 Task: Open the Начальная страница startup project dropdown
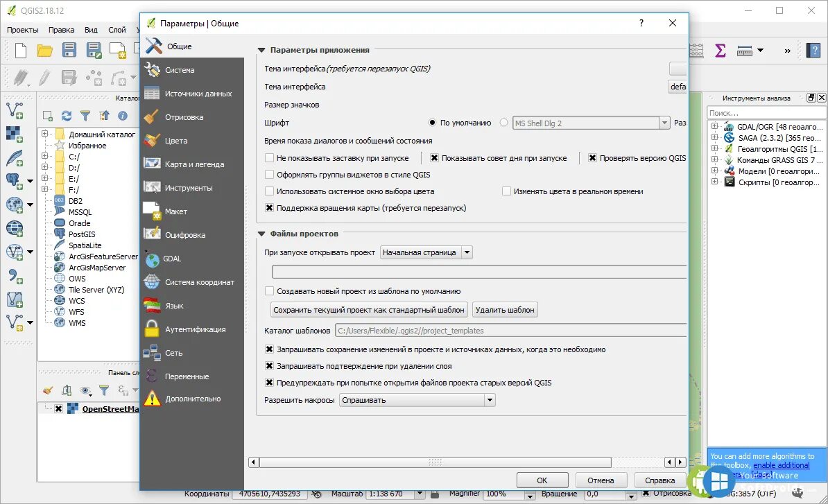pyautogui.click(x=426, y=252)
